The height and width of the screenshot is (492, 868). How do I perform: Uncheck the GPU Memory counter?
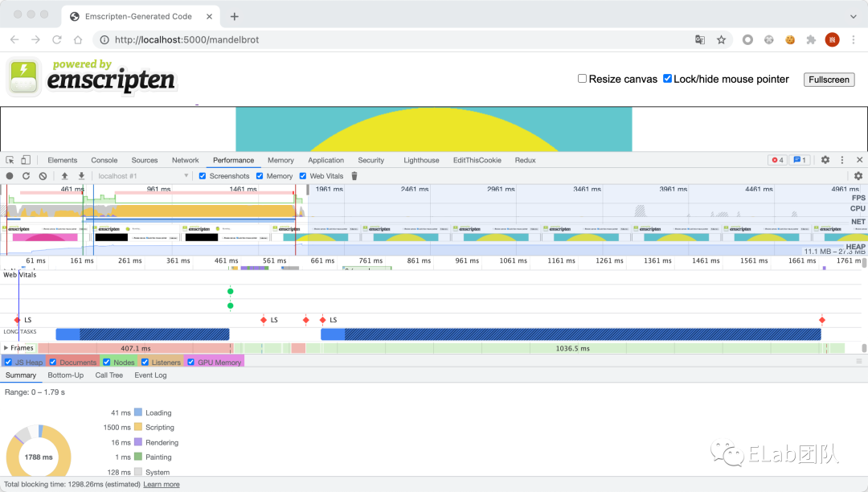point(191,362)
